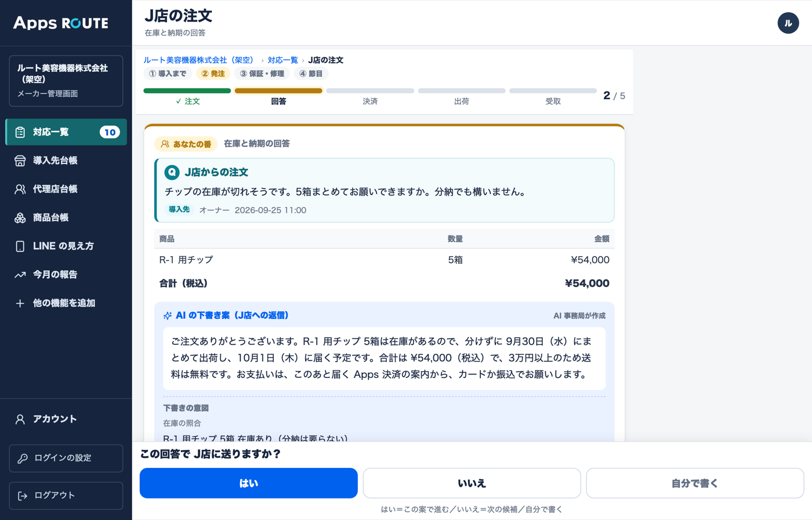Click the badge showing 10 in sidebar

point(110,132)
